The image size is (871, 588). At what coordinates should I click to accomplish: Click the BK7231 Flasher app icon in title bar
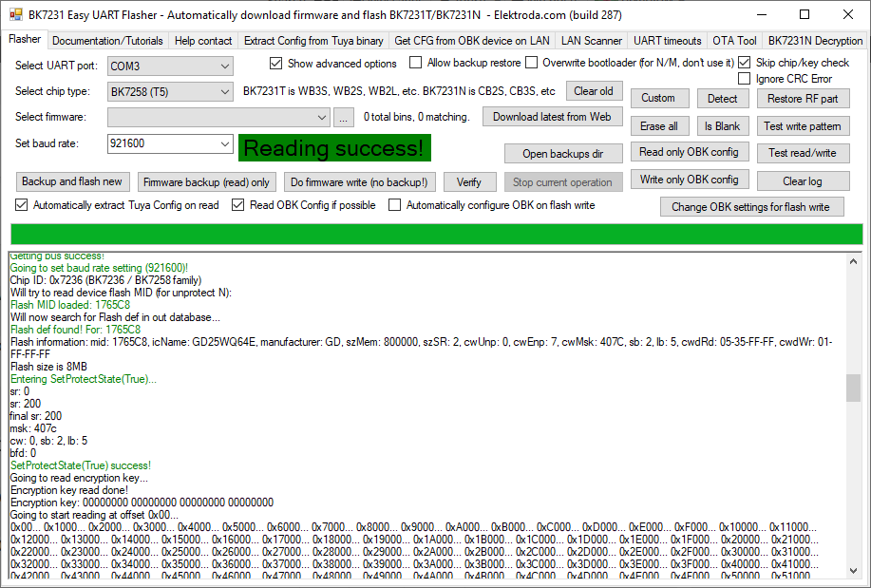(16, 15)
